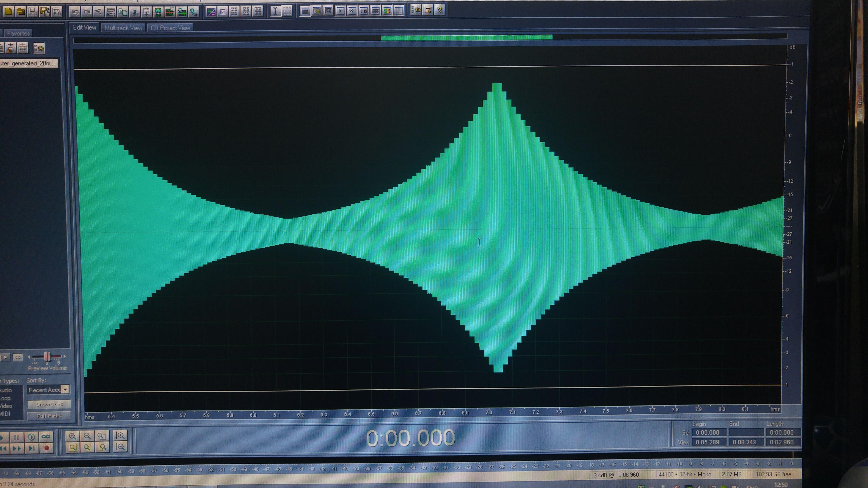Click the Save As icon
The height and width of the screenshot is (488, 868).
coord(45,12)
